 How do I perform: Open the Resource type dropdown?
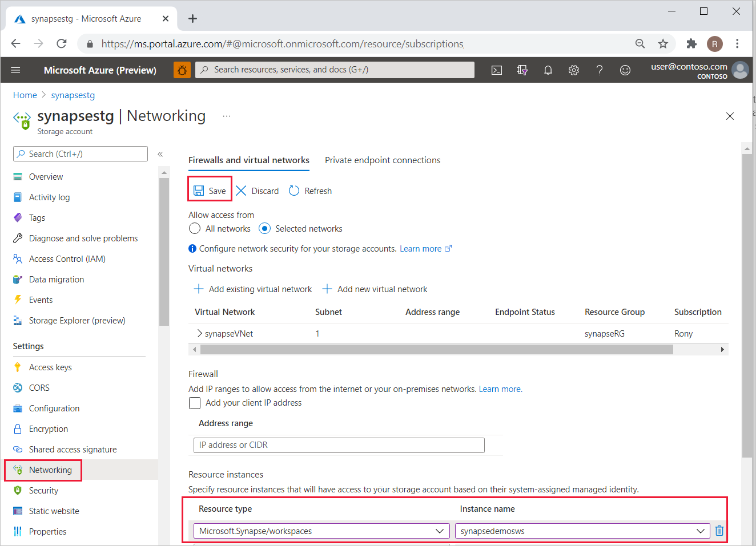coord(321,531)
